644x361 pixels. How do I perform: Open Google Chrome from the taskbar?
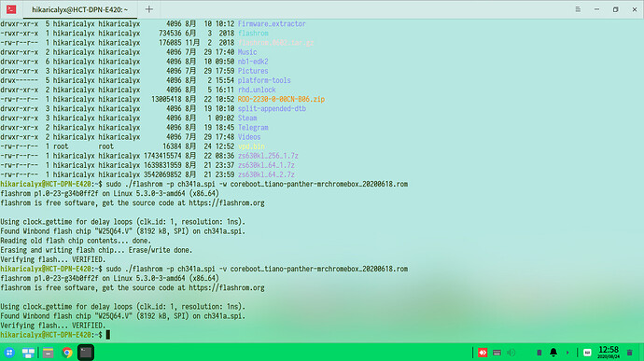(67, 353)
